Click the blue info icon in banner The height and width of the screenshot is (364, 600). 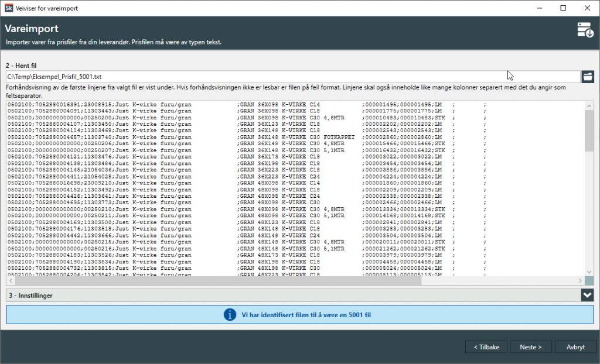point(230,315)
